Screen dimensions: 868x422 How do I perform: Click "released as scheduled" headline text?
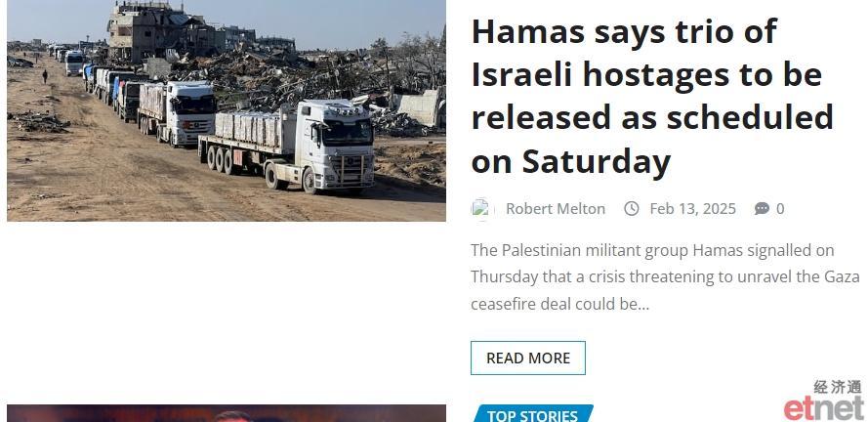pos(652,117)
